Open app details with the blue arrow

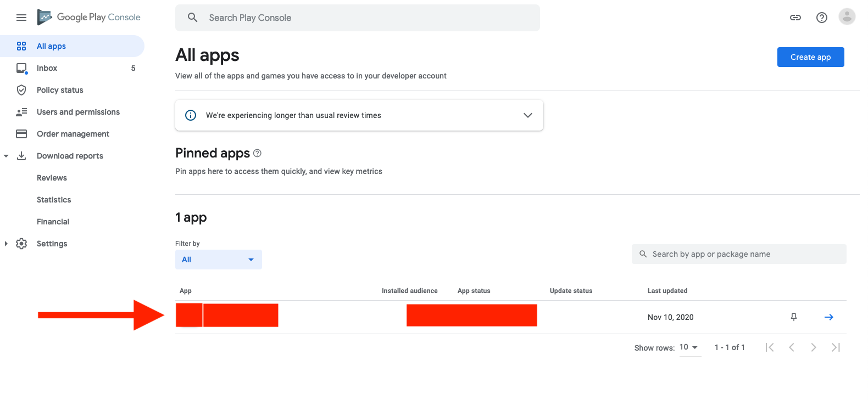point(828,317)
